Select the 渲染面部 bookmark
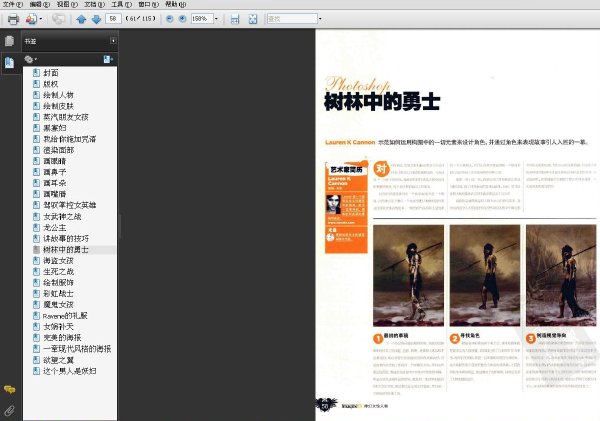Image resolution: width=600 pixels, height=421 pixels. (x=58, y=150)
